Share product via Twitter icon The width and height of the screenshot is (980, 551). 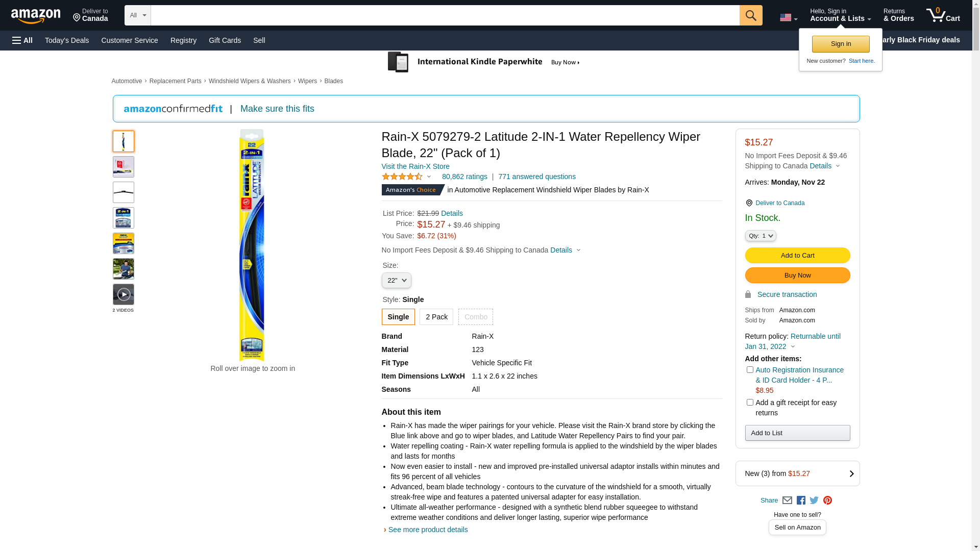tap(814, 500)
